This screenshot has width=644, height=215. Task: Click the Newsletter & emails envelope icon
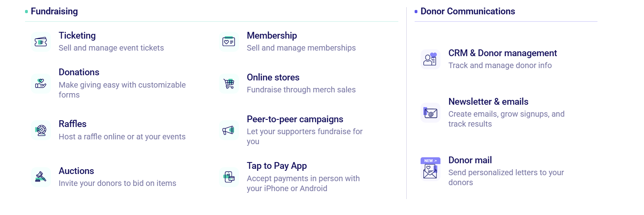pyautogui.click(x=430, y=113)
